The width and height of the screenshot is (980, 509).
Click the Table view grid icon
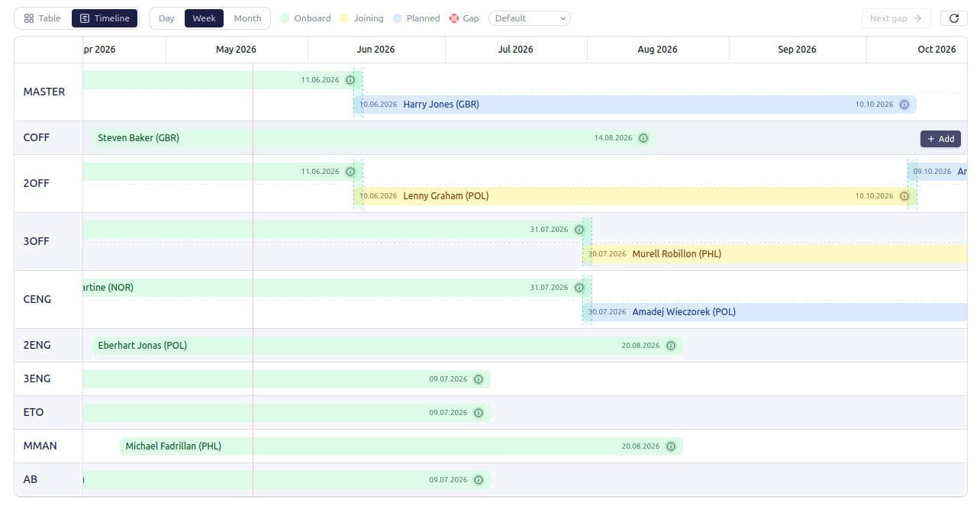(x=29, y=18)
